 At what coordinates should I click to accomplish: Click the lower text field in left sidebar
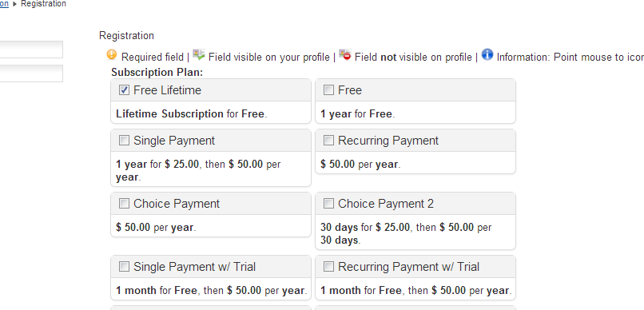coord(31,74)
